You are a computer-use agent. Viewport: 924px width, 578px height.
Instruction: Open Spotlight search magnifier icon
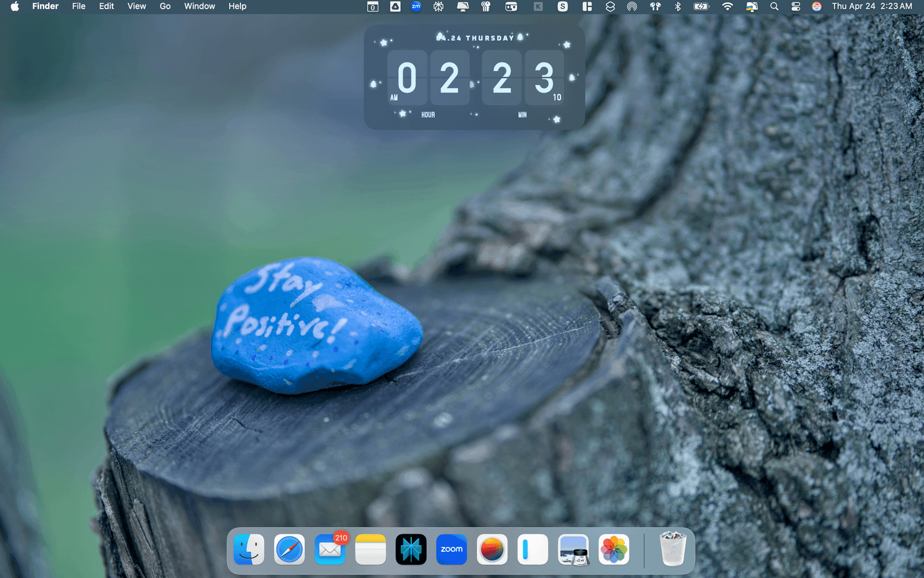(x=774, y=6)
